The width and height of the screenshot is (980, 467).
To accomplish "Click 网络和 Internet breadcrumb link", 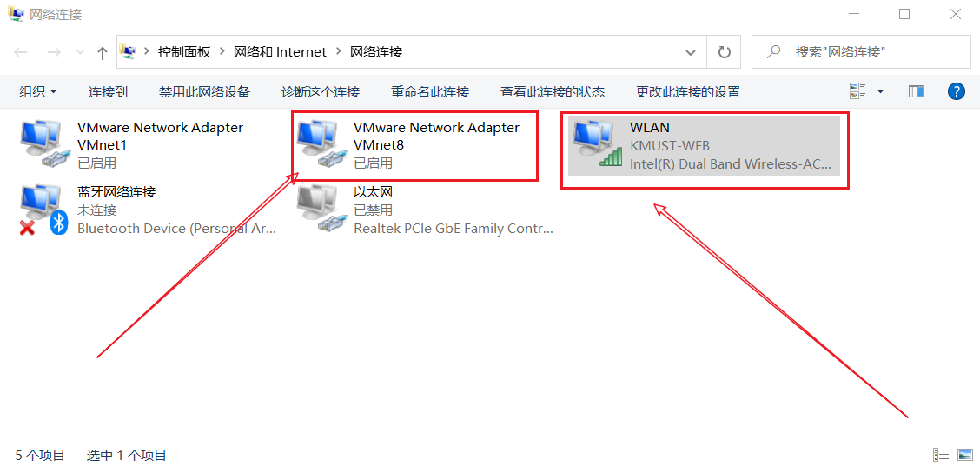I will pyautogui.click(x=280, y=52).
